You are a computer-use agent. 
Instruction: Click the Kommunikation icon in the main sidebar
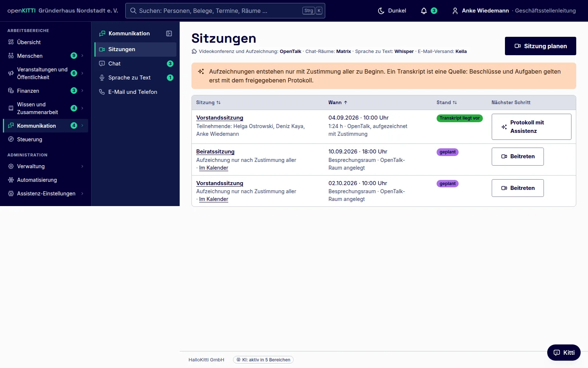coord(11,125)
